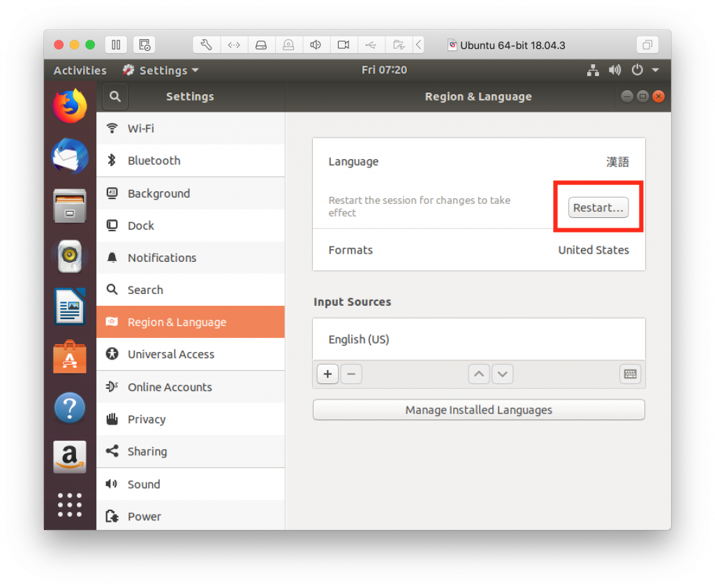Open Online Accounts settings

[191, 388]
